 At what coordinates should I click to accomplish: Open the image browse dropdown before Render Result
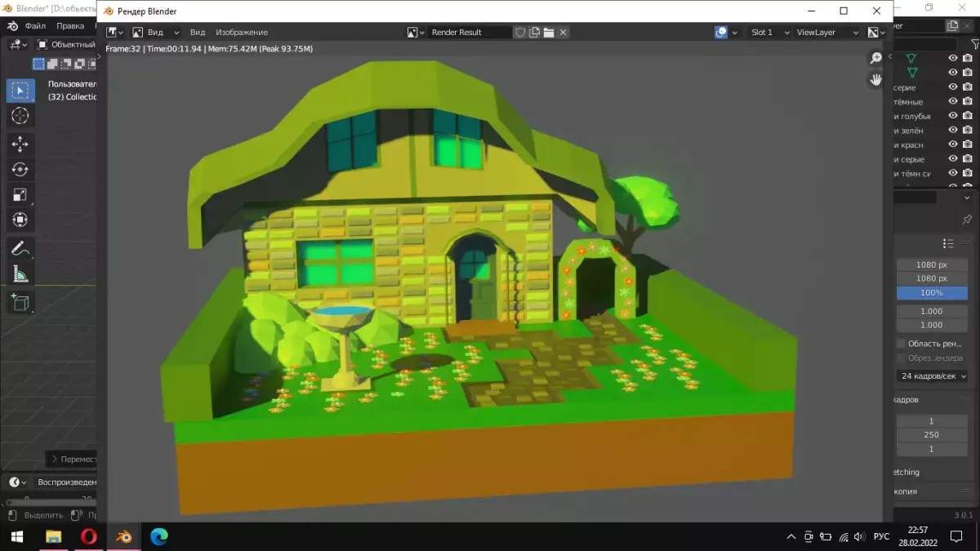pos(416,33)
